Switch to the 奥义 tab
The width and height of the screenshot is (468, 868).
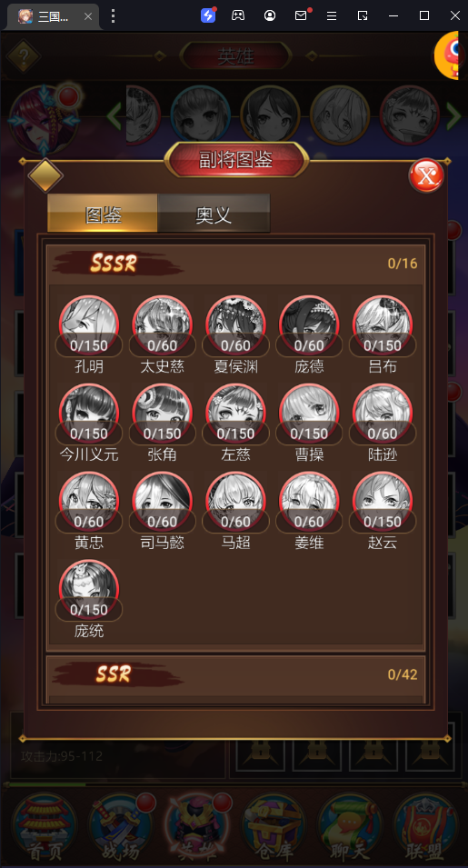[214, 214]
